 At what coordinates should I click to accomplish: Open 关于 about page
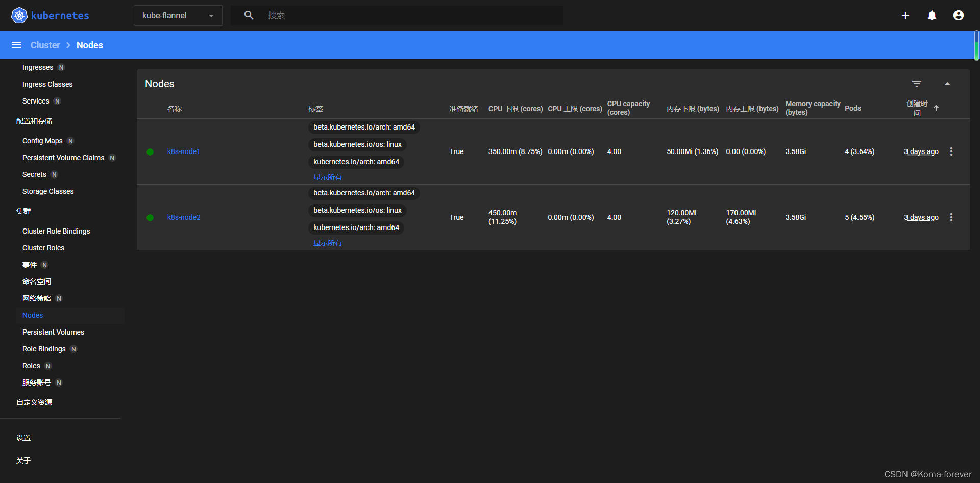[x=23, y=461]
